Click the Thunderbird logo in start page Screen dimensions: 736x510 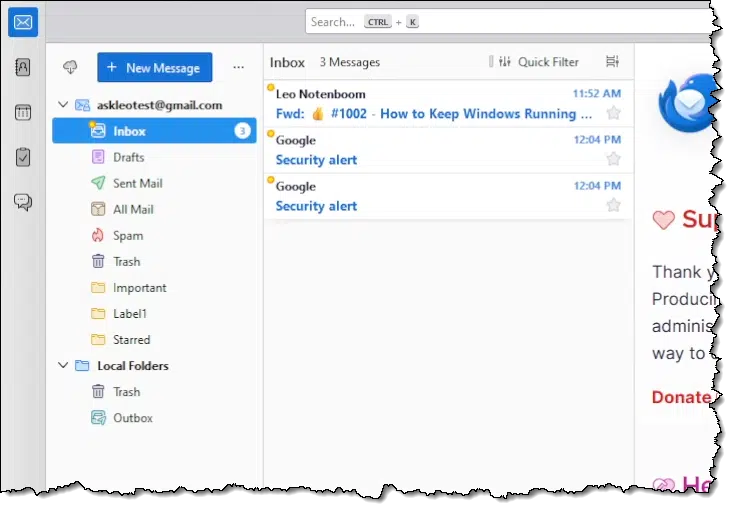(687, 103)
